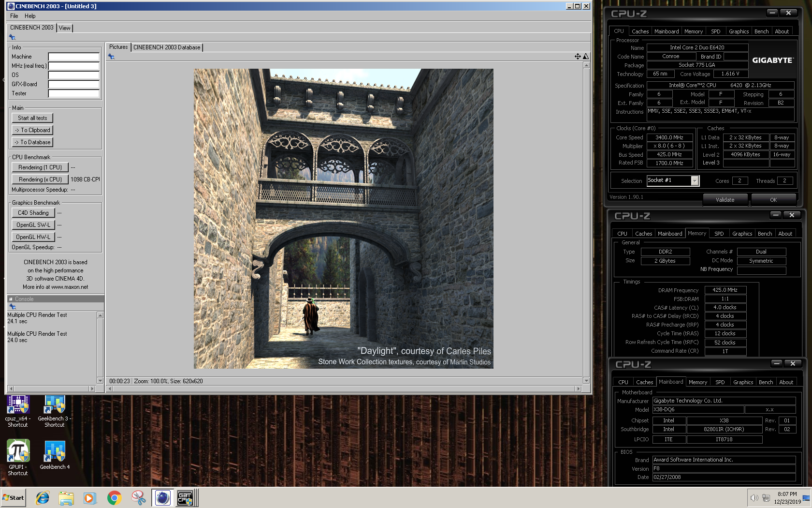Run Rendering (1 CPU) benchmark
Screen dimensions: 812x508
tap(40, 167)
